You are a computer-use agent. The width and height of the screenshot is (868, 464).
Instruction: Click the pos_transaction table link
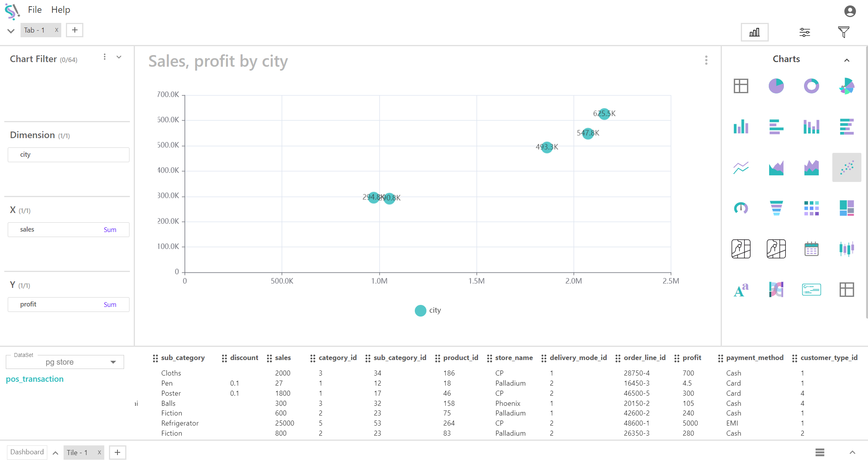pyautogui.click(x=35, y=379)
